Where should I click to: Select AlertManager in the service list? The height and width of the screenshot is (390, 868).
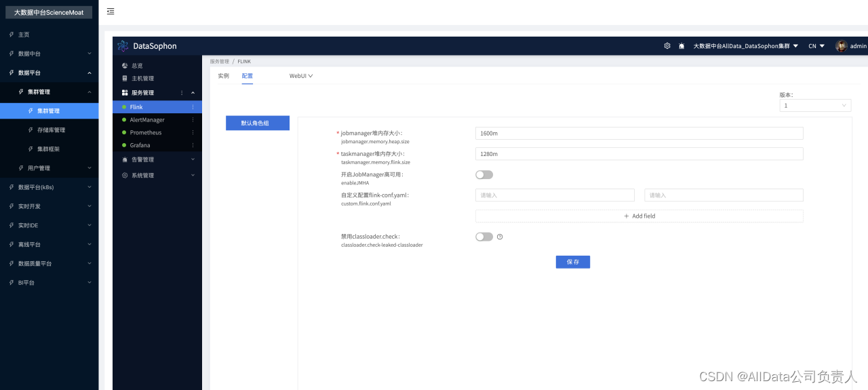[x=157, y=120]
